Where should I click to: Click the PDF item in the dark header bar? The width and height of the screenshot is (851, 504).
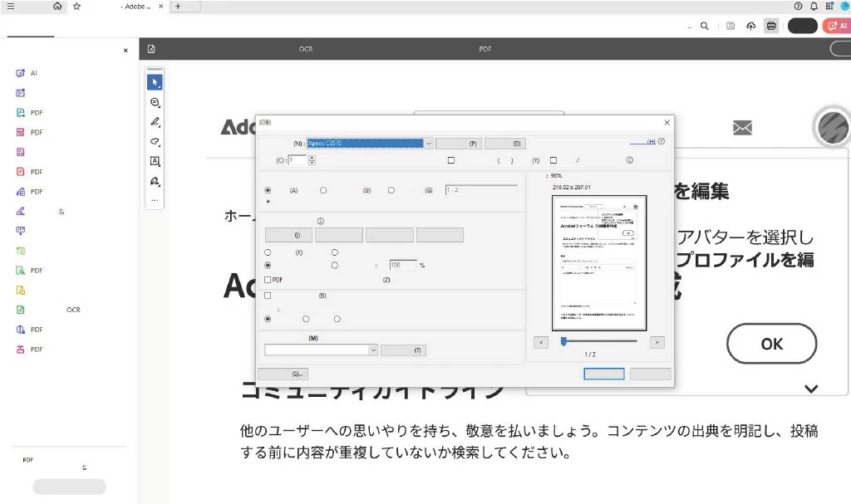[x=485, y=49]
